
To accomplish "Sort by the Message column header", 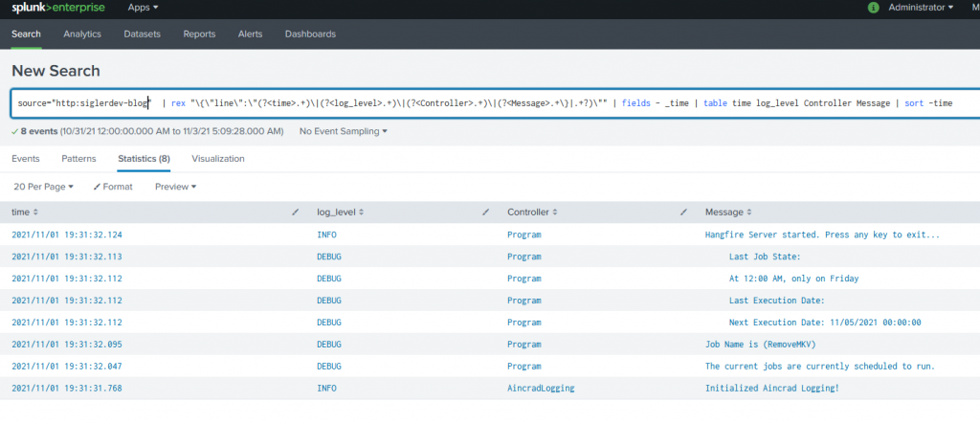I will coord(728,212).
